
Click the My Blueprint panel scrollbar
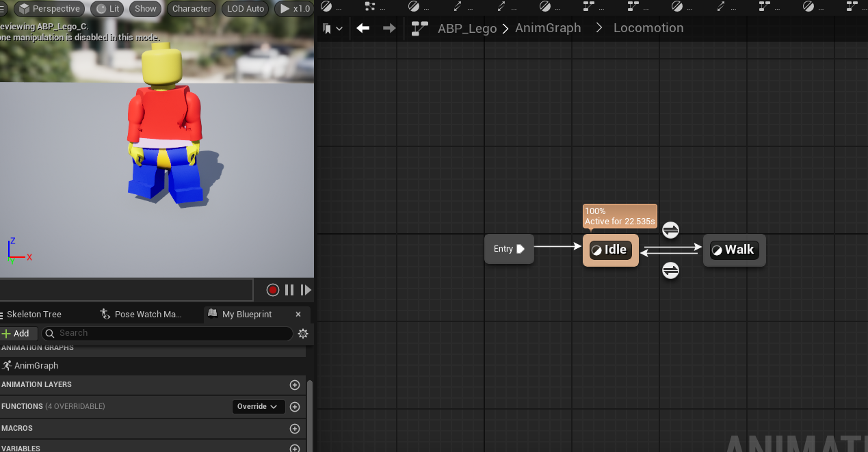pos(310,416)
